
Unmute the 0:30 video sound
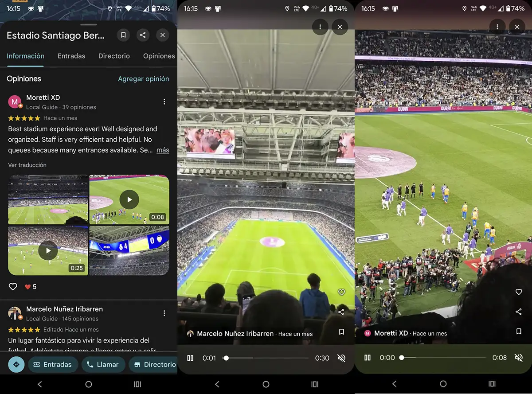pyautogui.click(x=341, y=358)
